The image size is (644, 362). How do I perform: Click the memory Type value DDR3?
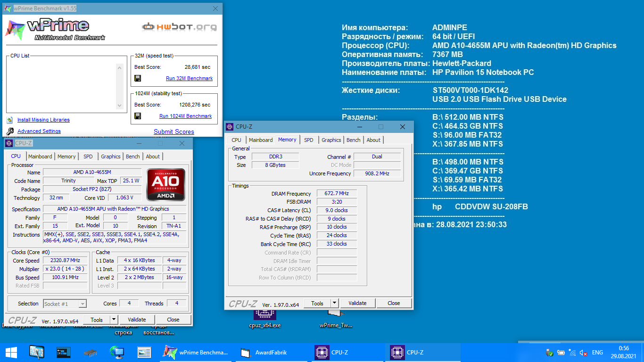(x=275, y=156)
